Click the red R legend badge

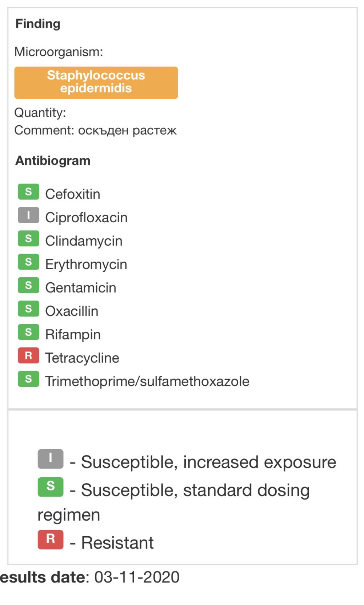51,540
